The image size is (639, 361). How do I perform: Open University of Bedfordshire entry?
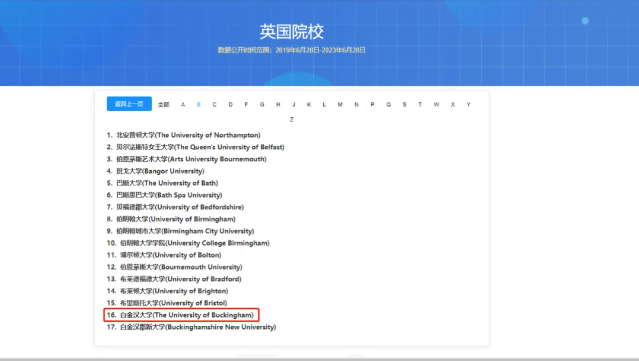(175, 207)
